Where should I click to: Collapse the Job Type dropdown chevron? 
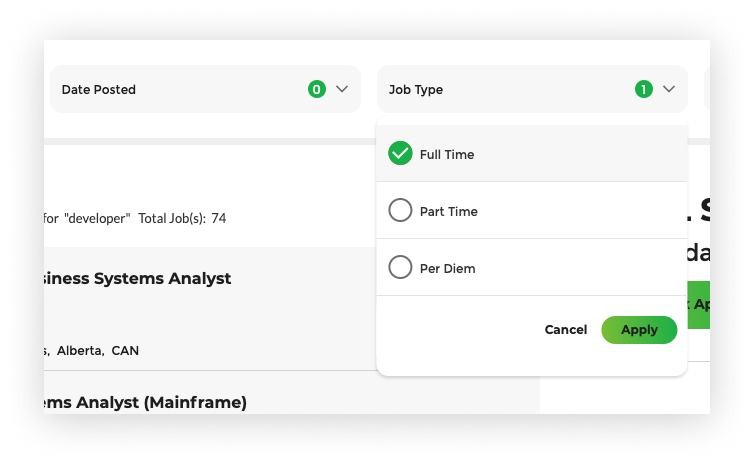click(x=669, y=89)
